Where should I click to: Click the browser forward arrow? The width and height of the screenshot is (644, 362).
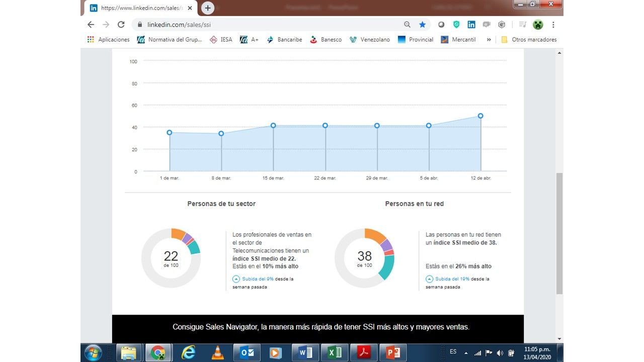pyautogui.click(x=106, y=25)
